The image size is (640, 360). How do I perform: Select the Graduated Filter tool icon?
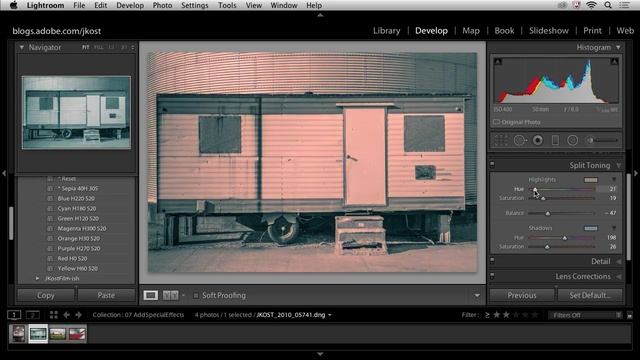[x=555, y=140]
